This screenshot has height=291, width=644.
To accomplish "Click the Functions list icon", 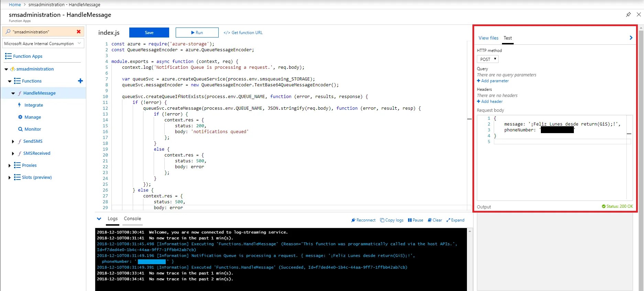I will pos(17,81).
